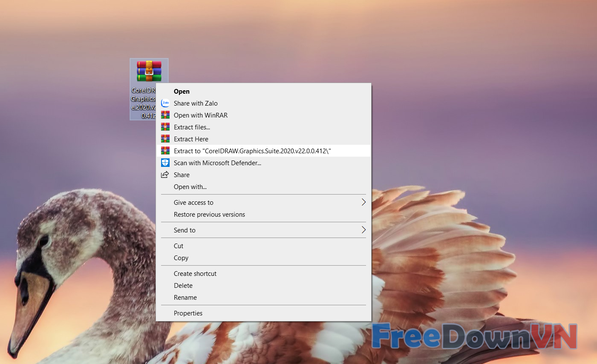Open Properties from the context menu
The image size is (597, 364).
tap(188, 313)
